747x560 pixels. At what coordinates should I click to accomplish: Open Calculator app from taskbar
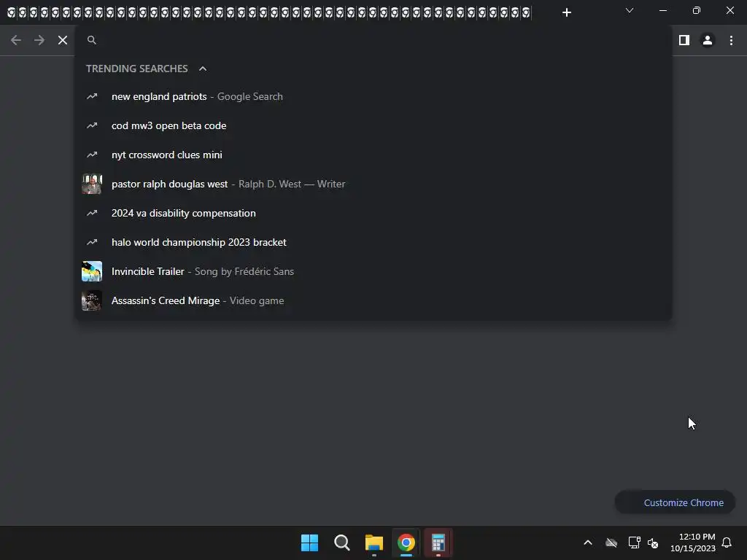pos(438,542)
